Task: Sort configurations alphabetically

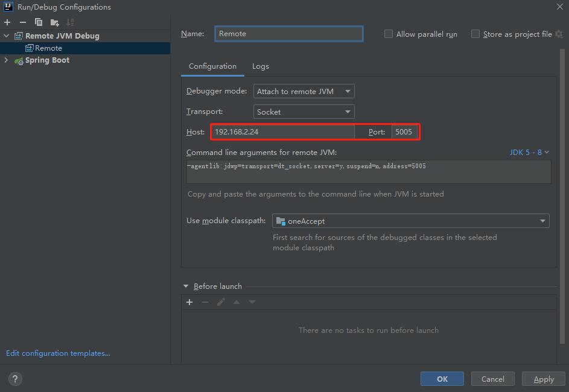Action: coord(70,22)
